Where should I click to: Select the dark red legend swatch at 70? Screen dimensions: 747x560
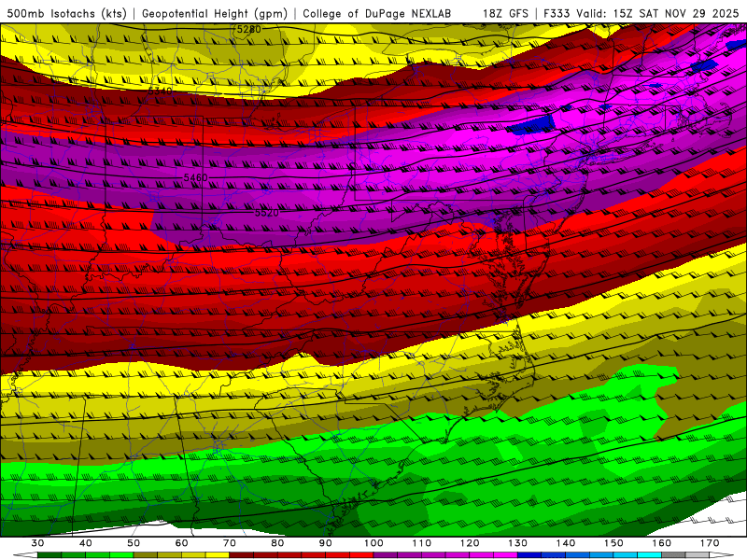point(242,555)
